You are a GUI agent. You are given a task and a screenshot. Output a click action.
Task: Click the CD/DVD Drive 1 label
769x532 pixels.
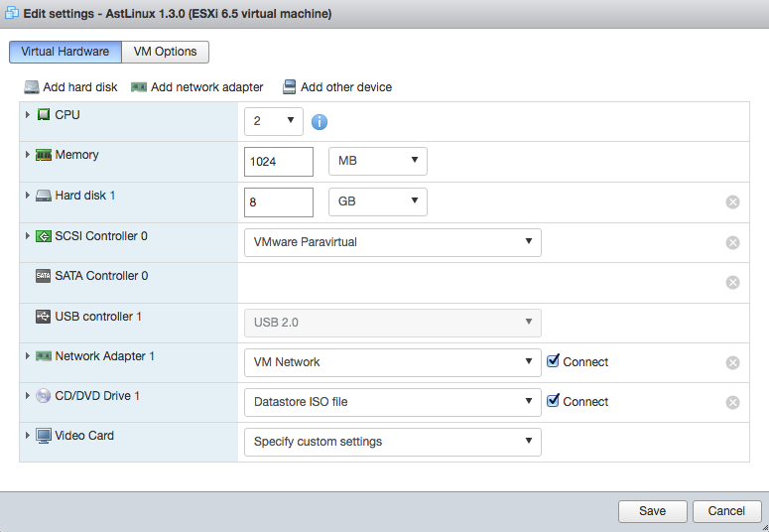[x=97, y=396]
